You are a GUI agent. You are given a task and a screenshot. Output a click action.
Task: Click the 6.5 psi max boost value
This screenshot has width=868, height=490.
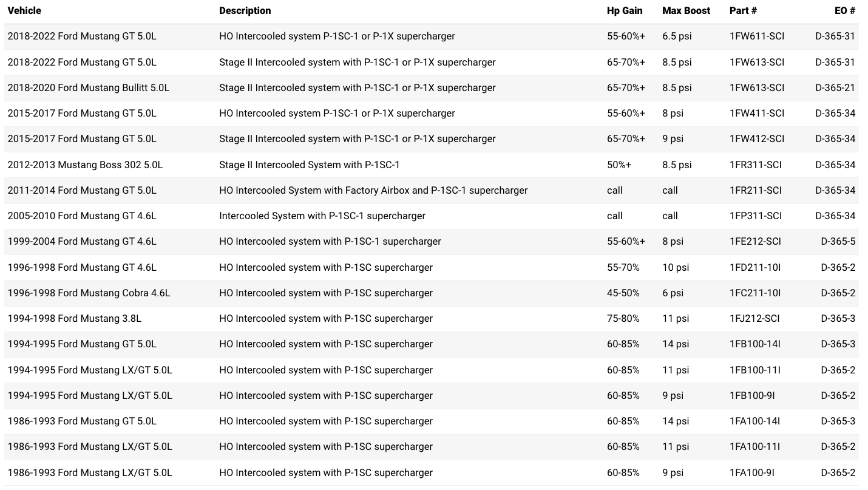point(677,36)
